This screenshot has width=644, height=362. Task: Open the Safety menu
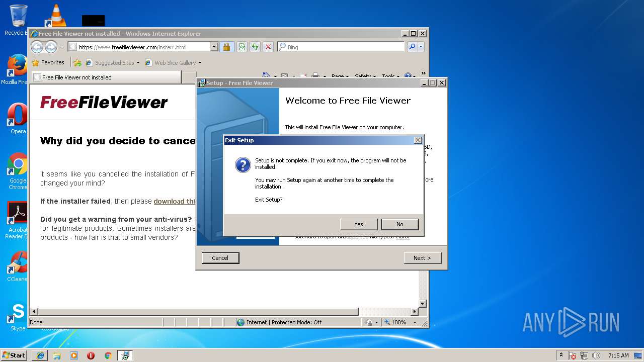click(x=365, y=76)
